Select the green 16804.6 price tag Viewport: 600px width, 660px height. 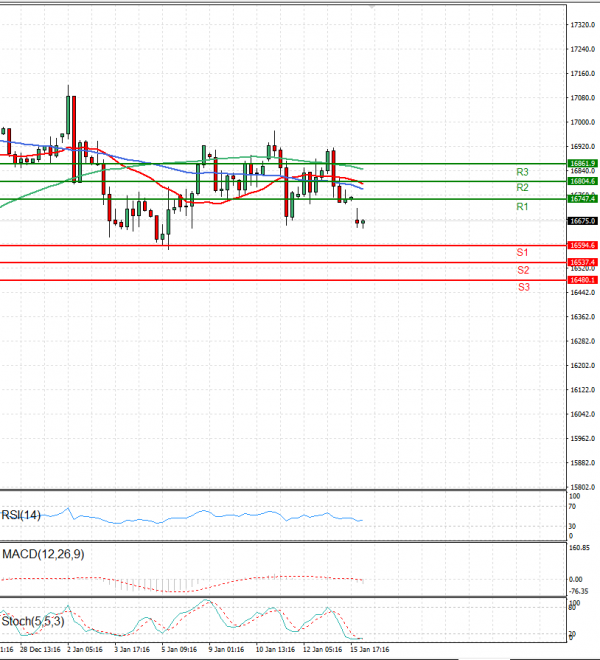point(583,181)
